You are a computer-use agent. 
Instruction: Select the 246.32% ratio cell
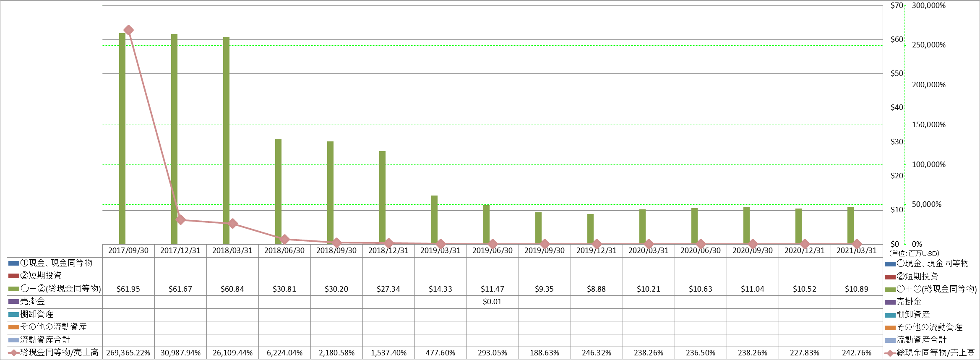pos(597,353)
